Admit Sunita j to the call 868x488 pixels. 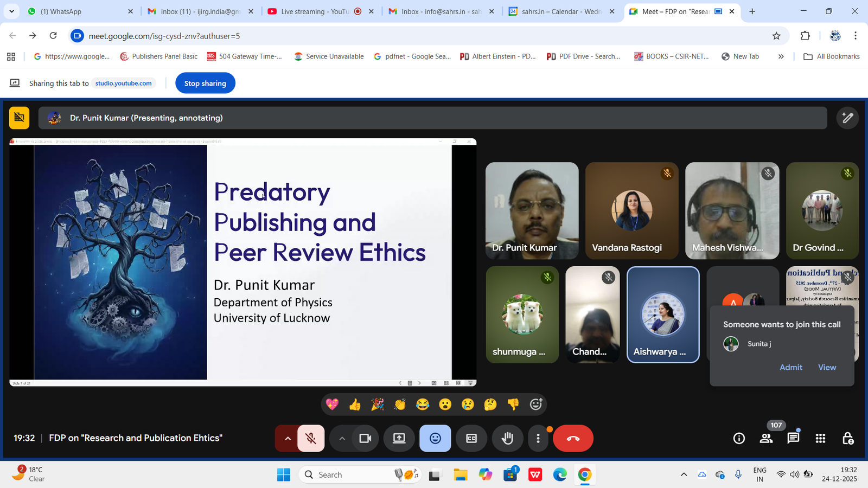tap(790, 367)
